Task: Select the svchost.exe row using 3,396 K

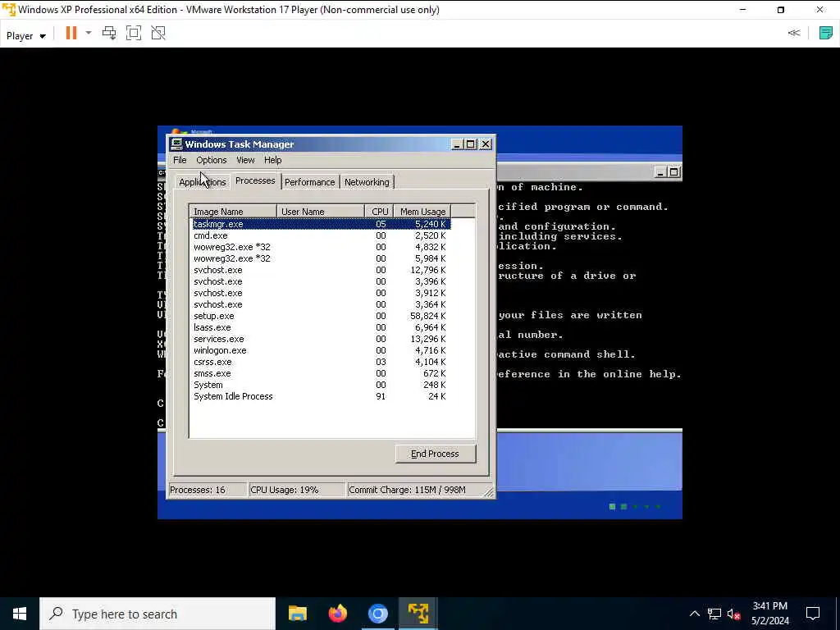Action: pos(322,282)
